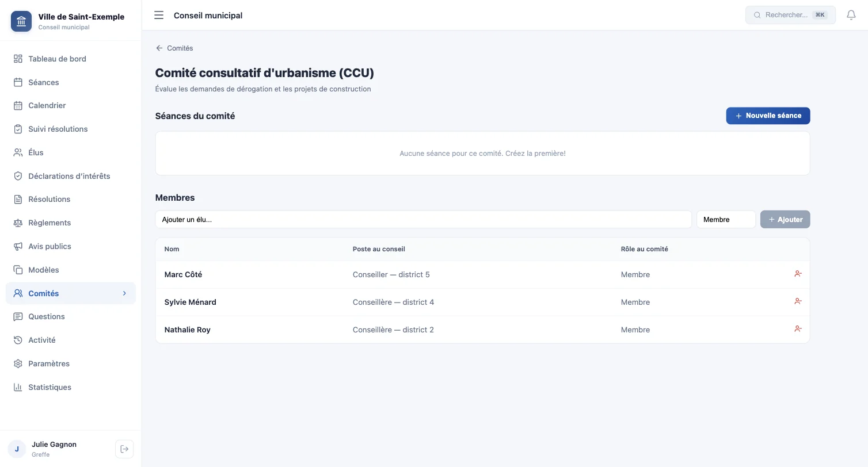This screenshot has width=868, height=467.
Task: Open notifications bell icon
Action: point(851,15)
